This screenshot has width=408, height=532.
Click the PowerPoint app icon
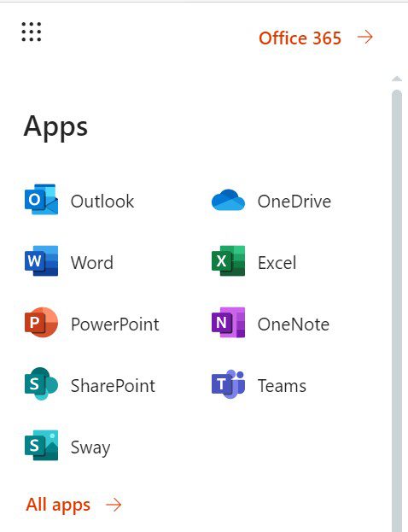[41, 322]
